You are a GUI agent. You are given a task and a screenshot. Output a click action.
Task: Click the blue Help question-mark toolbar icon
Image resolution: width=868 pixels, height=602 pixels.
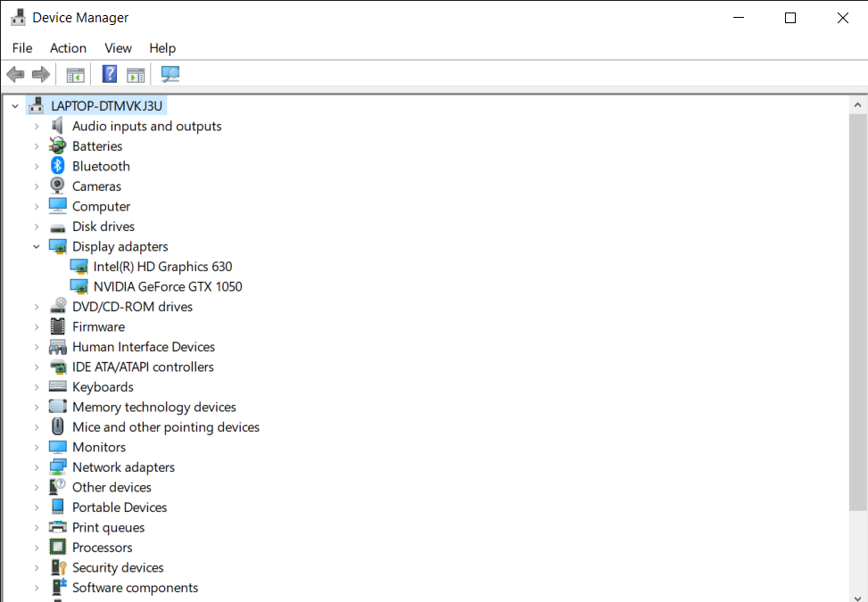[x=110, y=74]
